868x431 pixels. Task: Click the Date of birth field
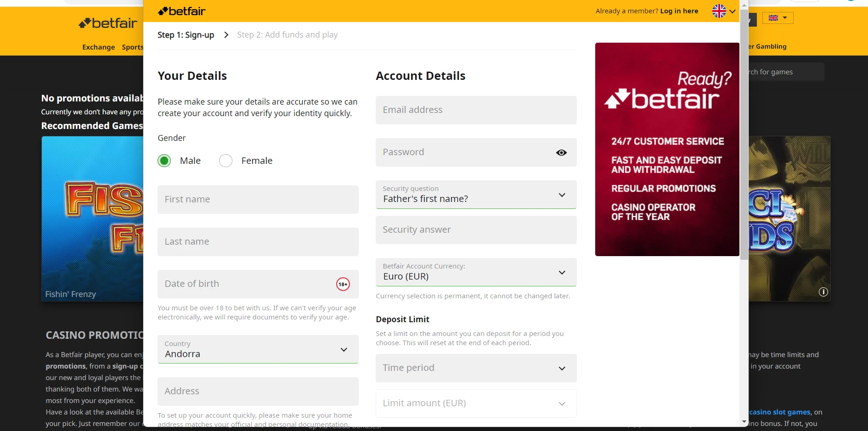point(258,284)
